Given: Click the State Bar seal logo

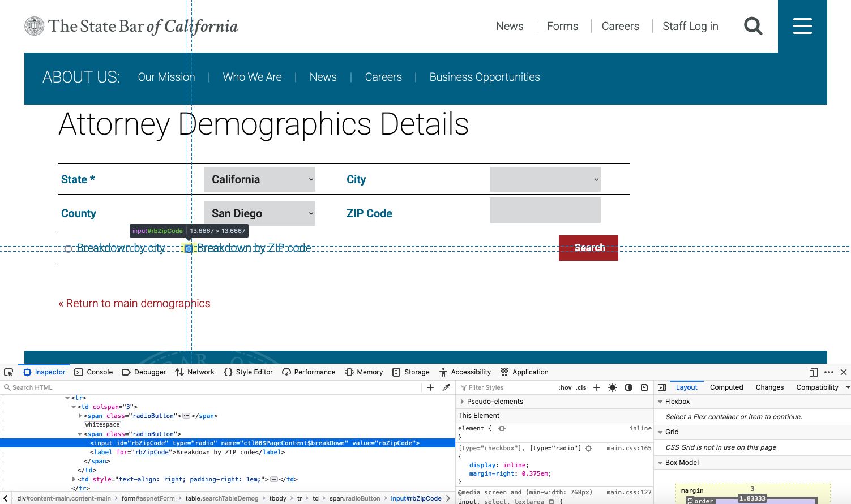Looking at the screenshot, I should [x=35, y=26].
